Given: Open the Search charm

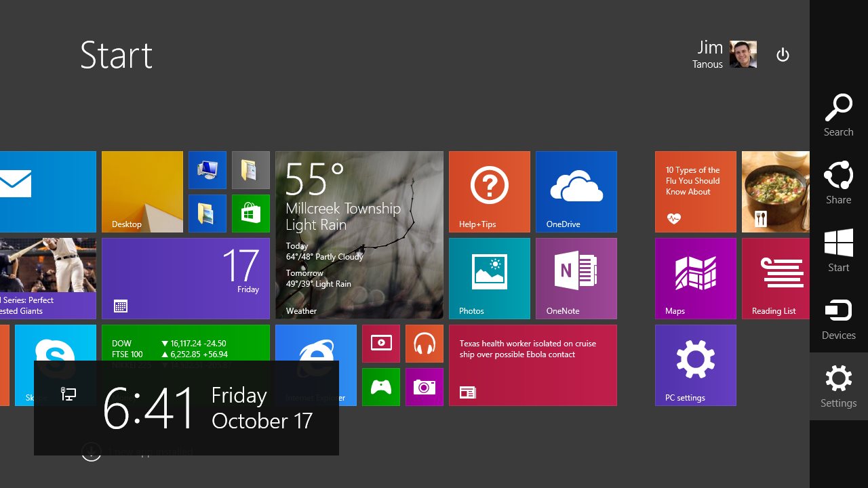Looking at the screenshot, I should tap(838, 115).
